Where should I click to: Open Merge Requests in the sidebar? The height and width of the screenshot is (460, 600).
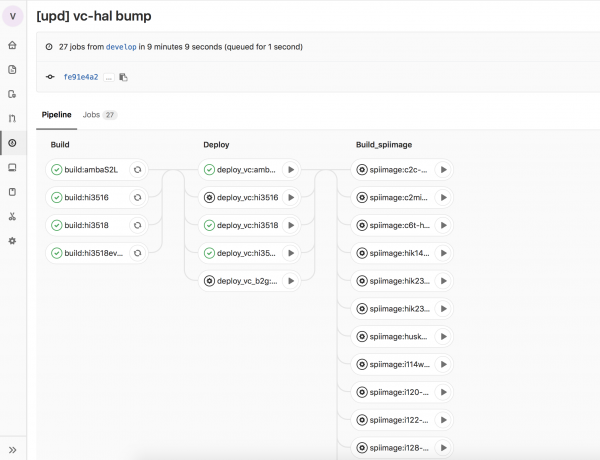(x=12, y=119)
